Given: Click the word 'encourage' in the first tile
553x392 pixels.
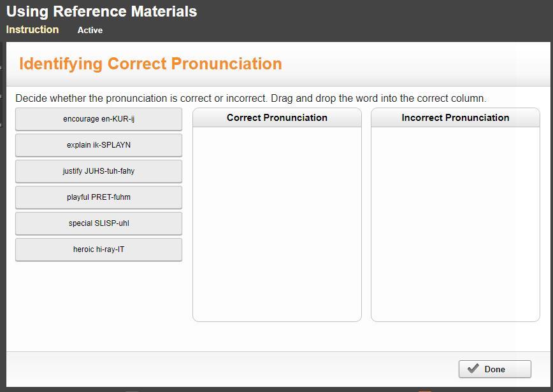Looking at the screenshot, I should coord(81,119).
